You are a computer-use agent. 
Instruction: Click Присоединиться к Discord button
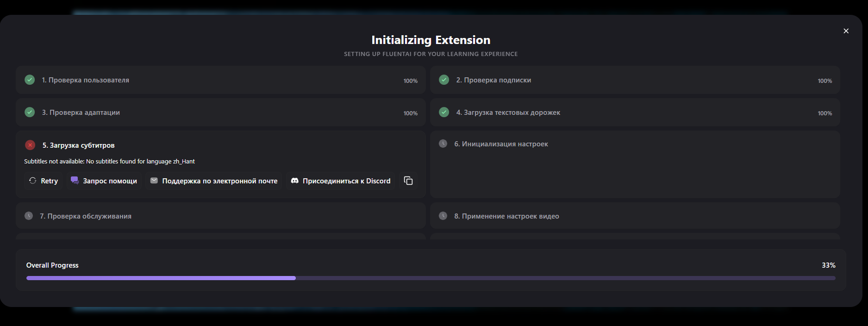coord(341,181)
